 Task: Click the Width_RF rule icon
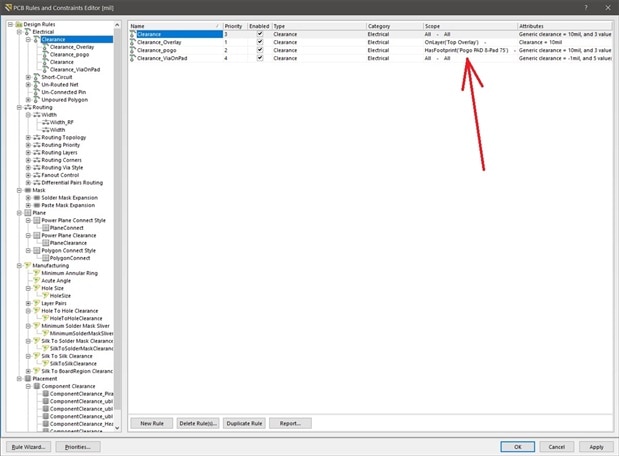(x=46, y=122)
